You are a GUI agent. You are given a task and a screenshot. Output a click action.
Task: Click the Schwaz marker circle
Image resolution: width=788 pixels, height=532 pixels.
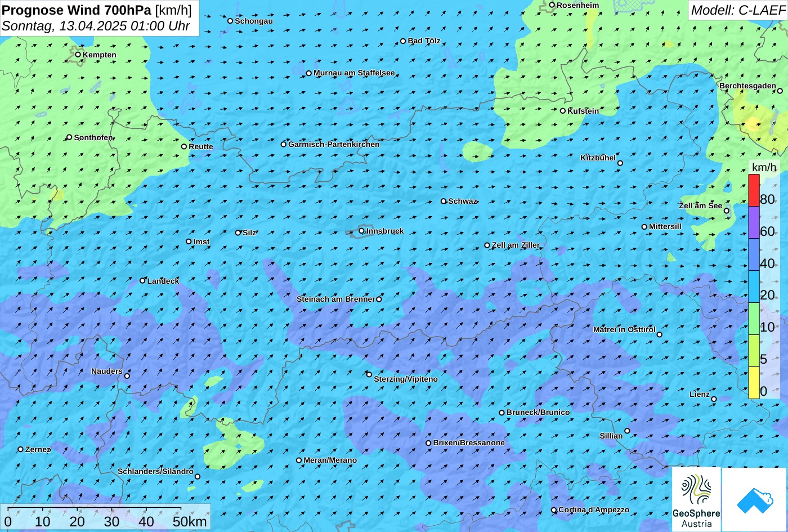(x=444, y=201)
